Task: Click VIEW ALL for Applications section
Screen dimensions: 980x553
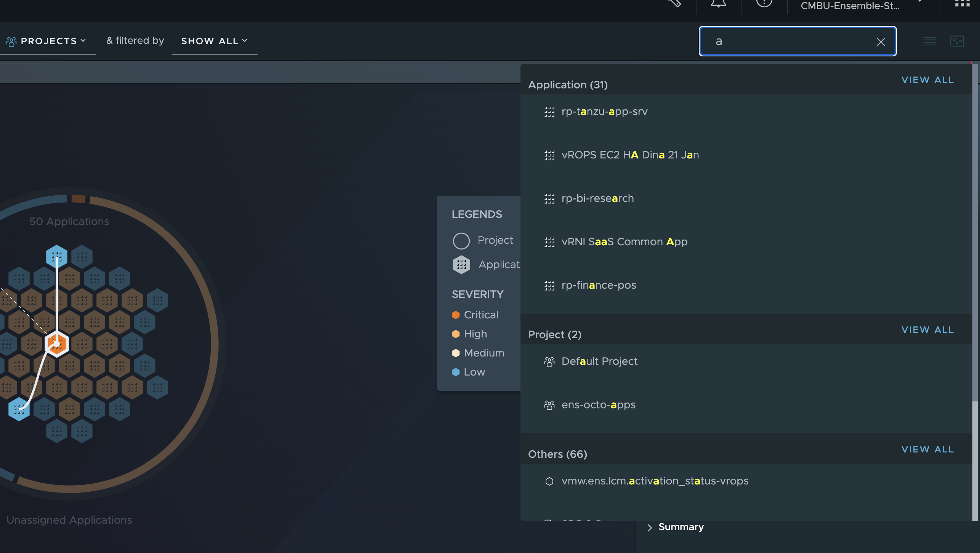Action: (x=927, y=80)
